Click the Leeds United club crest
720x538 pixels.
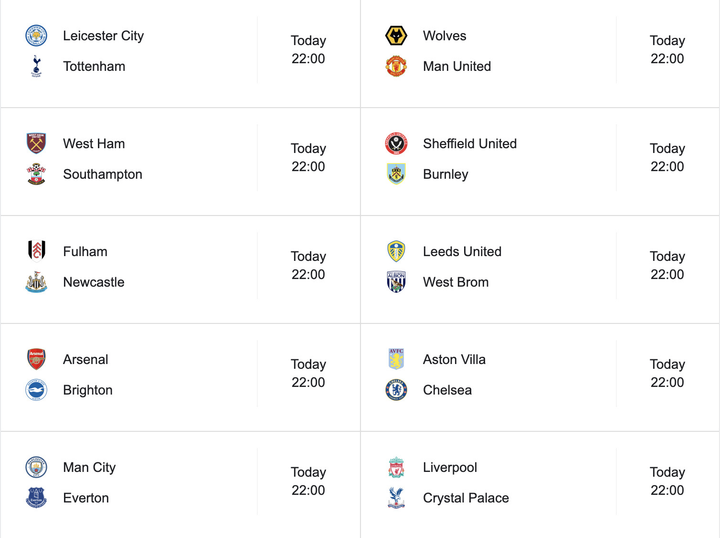click(396, 252)
